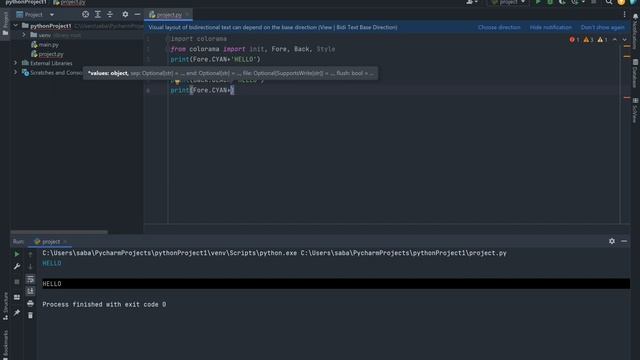Go to previous highlighted error arrow
The image size is (640, 360).
[615, 40]
